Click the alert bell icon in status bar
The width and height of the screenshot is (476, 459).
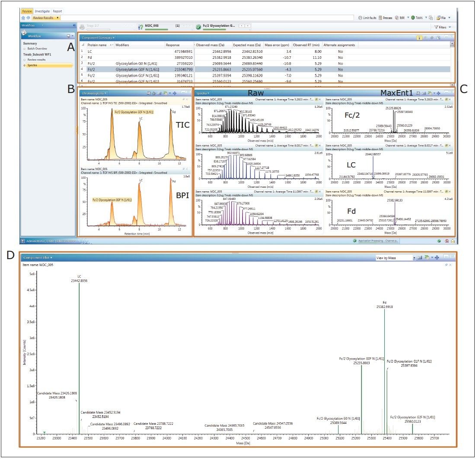452,241
